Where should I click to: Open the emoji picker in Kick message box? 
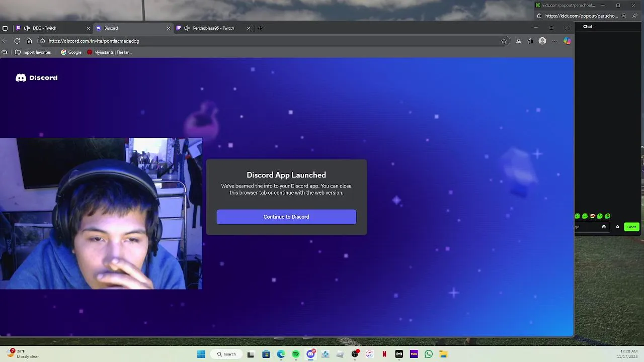tap(604, 227)
